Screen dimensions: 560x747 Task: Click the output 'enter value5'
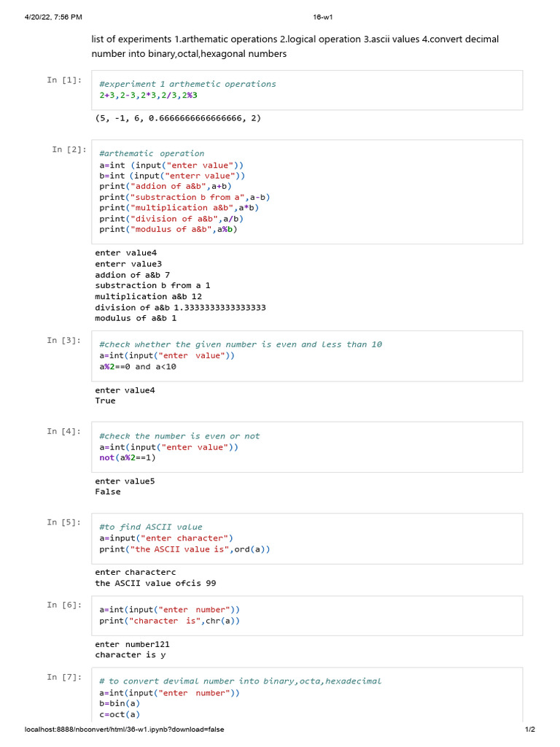125,481
